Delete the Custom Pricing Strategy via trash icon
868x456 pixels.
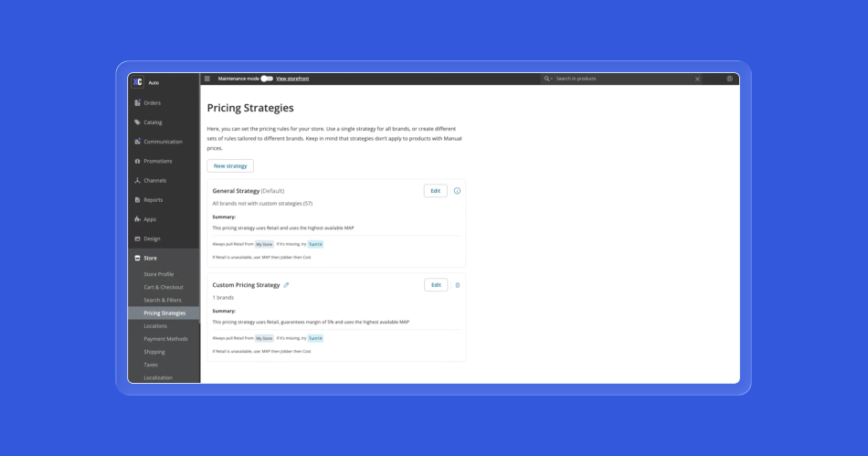[458, 285]
